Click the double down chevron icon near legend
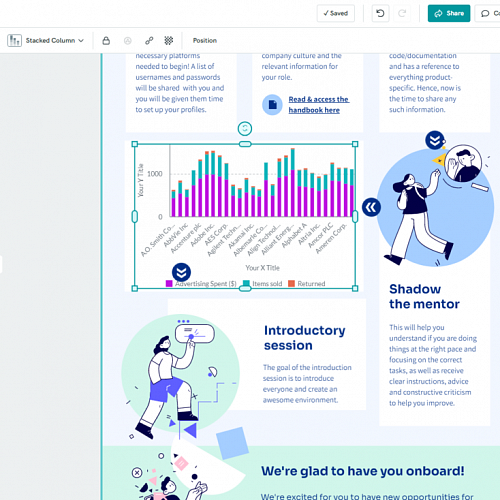The width and height of the screenshot is (500, 500). (181, 272)
